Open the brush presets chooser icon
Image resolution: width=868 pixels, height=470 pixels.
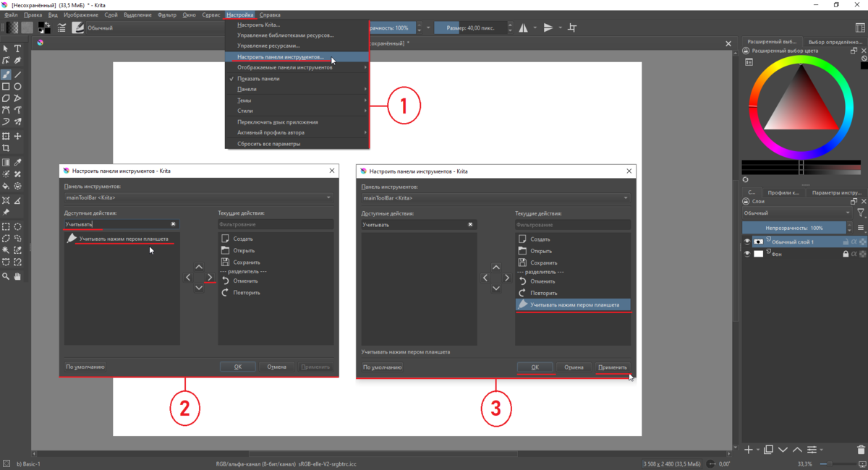[77, 27]
